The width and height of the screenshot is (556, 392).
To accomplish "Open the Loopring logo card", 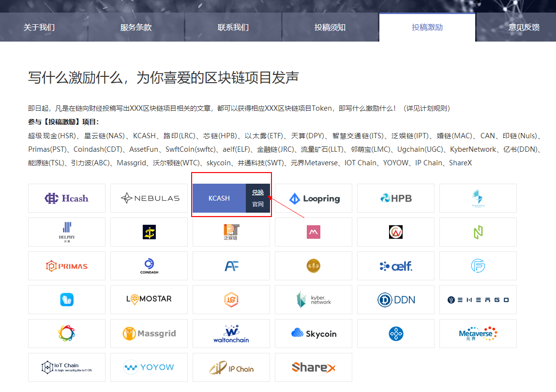I will point(314,198).
